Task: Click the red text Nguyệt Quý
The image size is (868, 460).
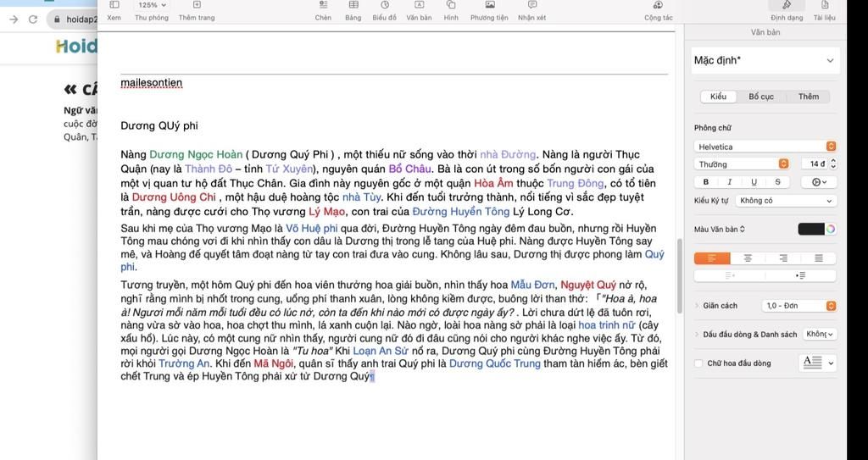Action: (588, 285)
